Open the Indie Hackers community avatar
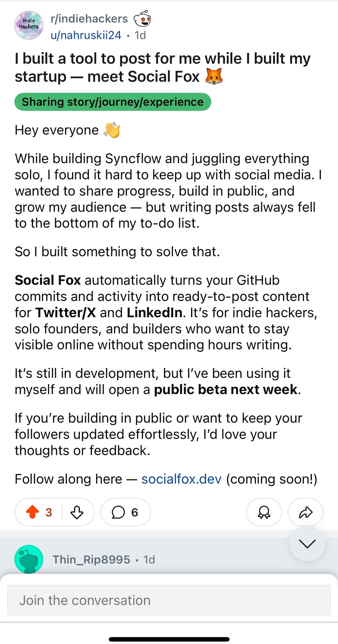Image resolution: width=338 pixels, height=644 pixels. 29,25
